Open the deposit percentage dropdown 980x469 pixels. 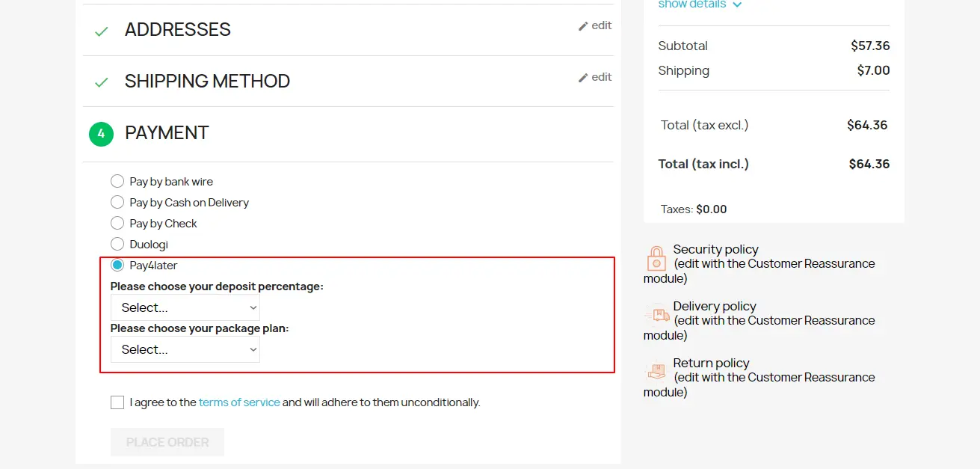click(x=185, y=307)
